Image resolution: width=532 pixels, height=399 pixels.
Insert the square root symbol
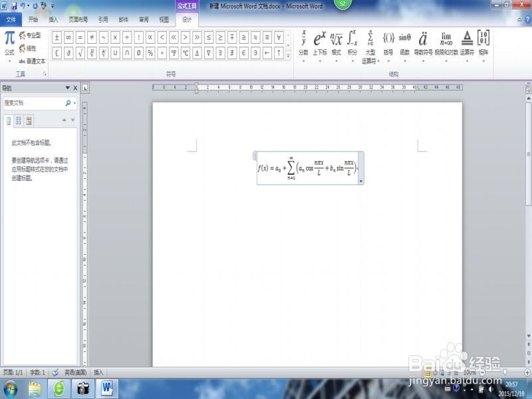80,53
